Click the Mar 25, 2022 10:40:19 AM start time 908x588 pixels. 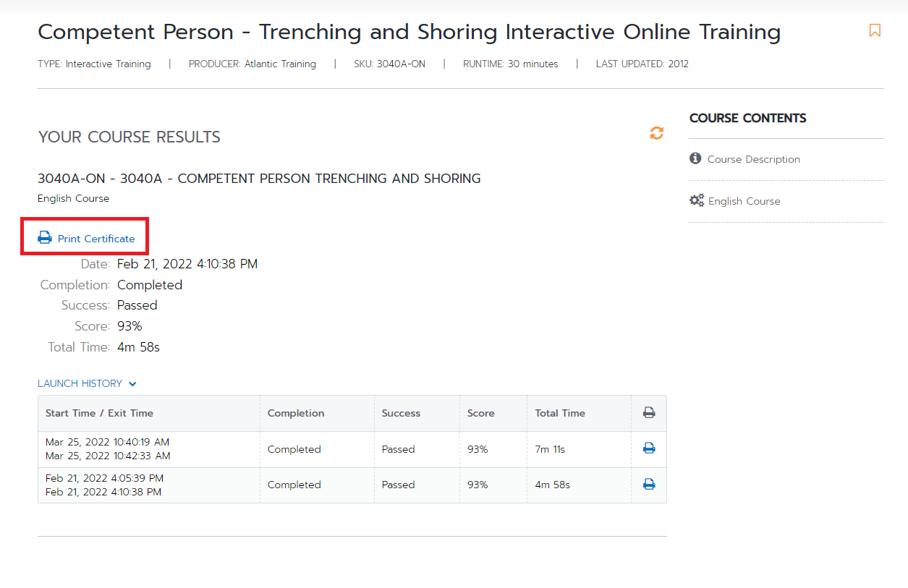[107, 442]
